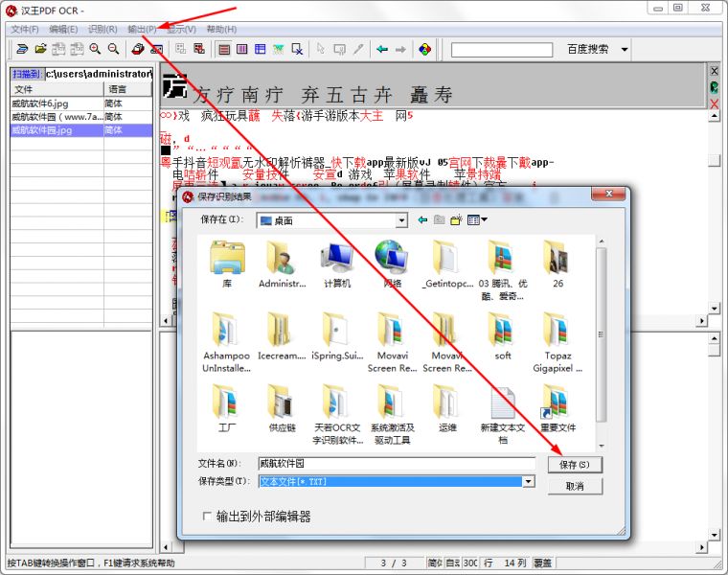Click the red layout analysis icon
This screenshot has height=575, width=728.
pyautogui.click(x=199, y=49)
